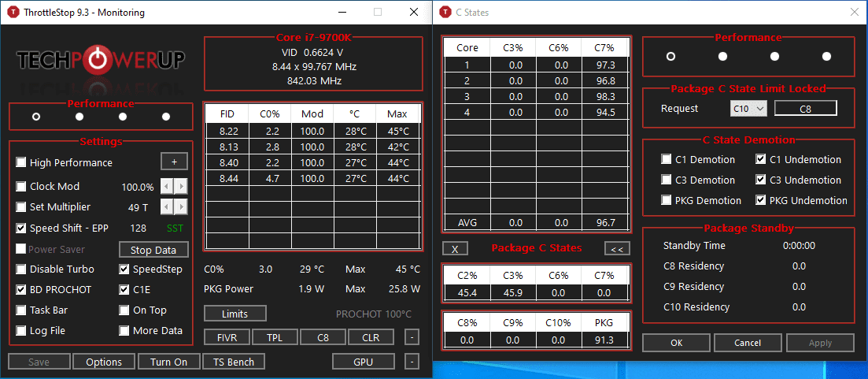The width and height of the screenshot is (868, 379).
Task: Click the C States window title icon
Action: pyautogui.click(x=444, y=12)
